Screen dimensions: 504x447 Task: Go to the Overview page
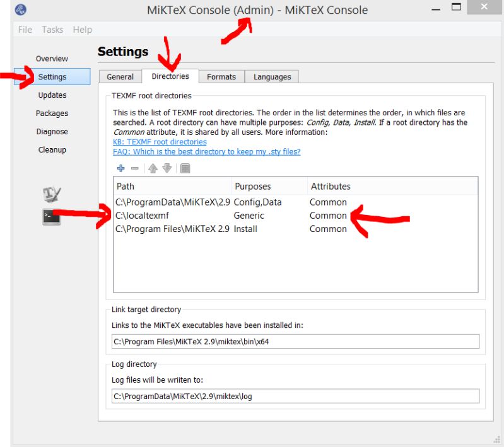[x=52, y=59]
